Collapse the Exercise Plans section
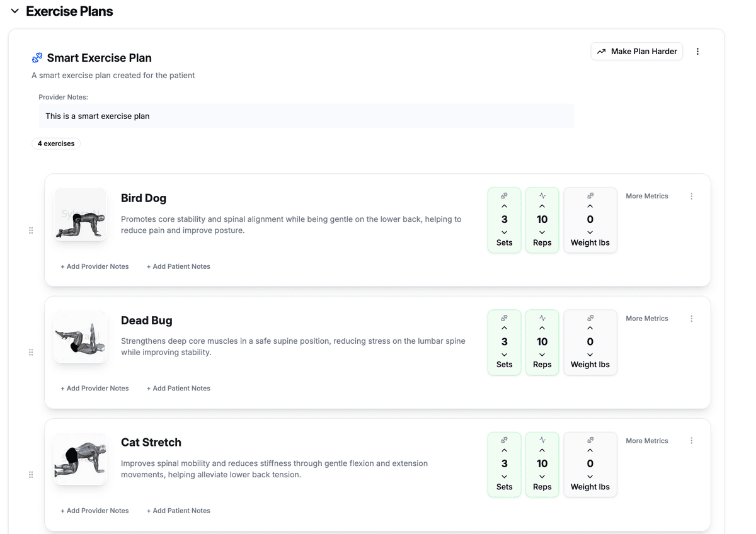 (14, 10)
